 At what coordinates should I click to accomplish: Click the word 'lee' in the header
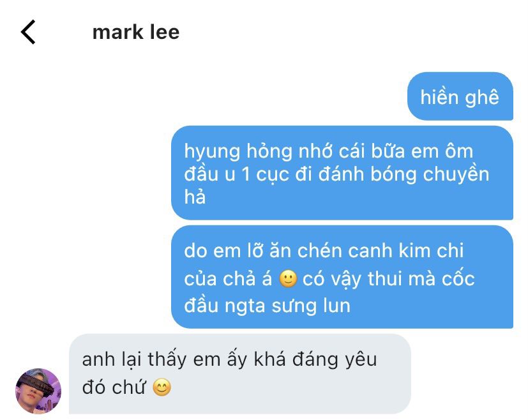tap(164, 33)
